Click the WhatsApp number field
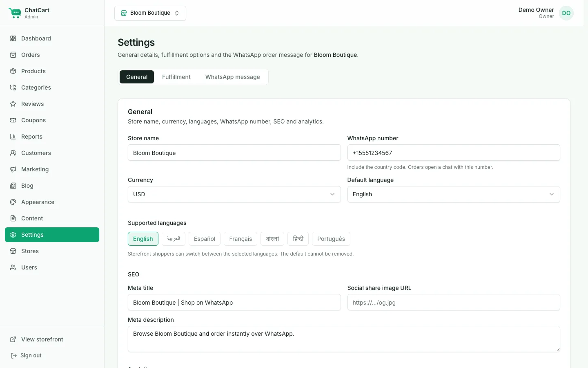The width and height of the screenshot is (588, 368). 454,153
